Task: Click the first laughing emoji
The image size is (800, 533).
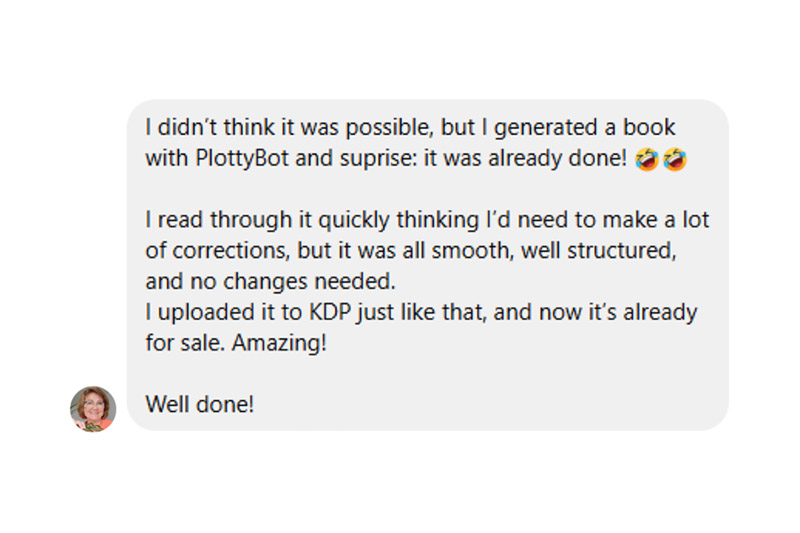Action: click(x=646, y=159)
